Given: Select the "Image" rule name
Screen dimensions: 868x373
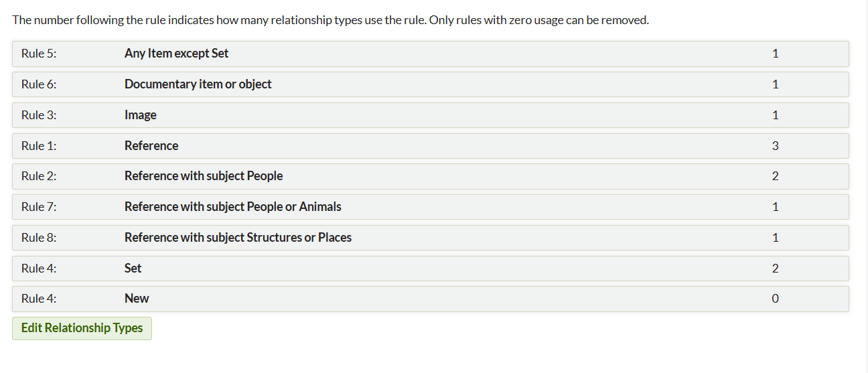Looking at the screenshot, I should tap(140, 115).
